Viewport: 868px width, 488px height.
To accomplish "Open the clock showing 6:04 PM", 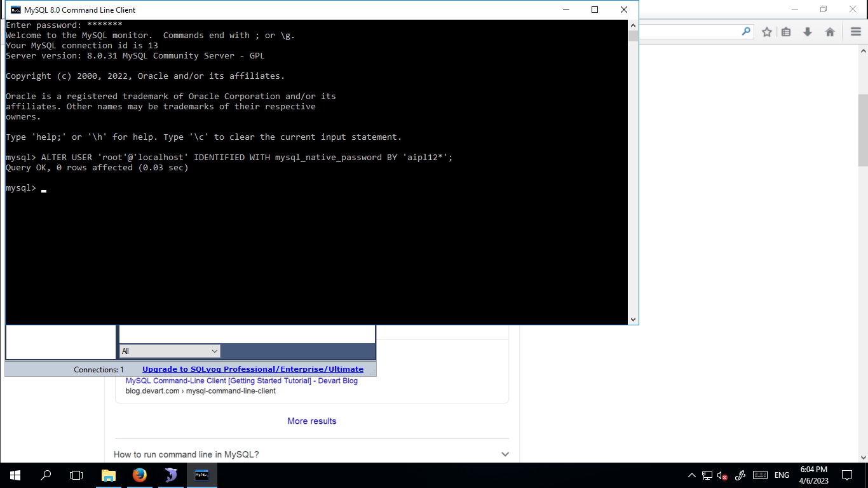I will pyautogui.click(x=814, y=475).
